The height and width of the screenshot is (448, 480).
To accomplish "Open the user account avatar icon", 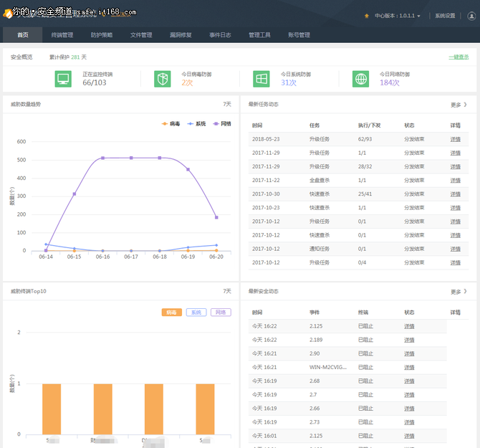I will point(471,16).
